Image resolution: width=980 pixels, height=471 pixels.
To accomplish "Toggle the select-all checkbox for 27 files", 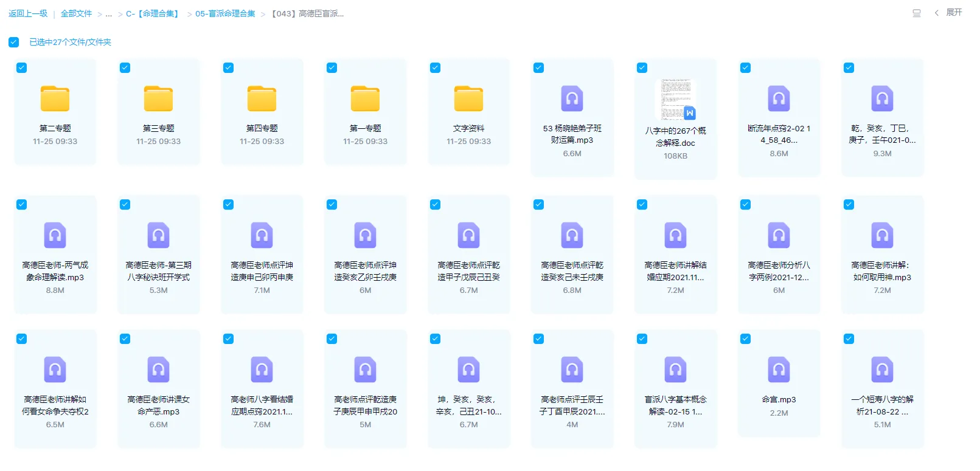I will (13, 42).
